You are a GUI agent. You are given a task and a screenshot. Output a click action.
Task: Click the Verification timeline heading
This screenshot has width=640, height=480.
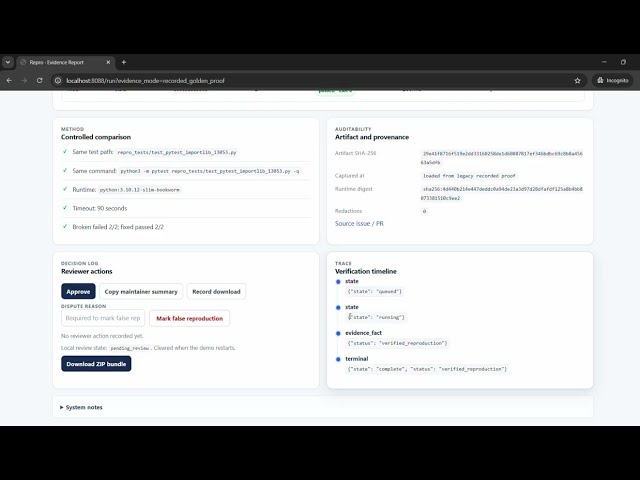(x=366, y=271)
